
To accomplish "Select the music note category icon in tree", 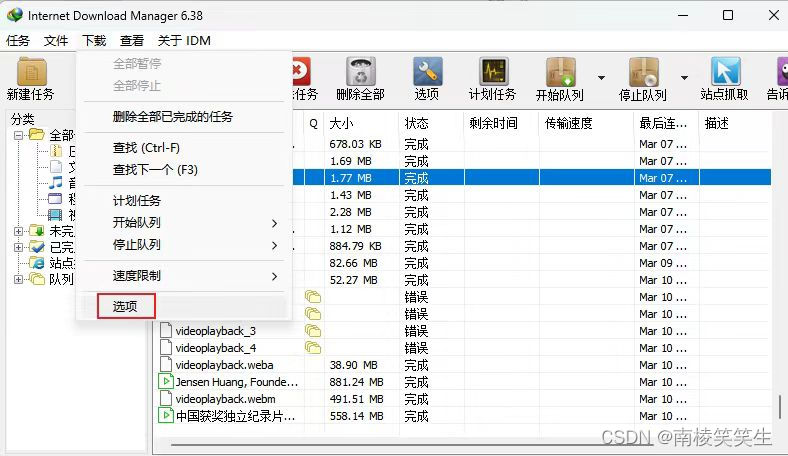I will tap(55, 182).
